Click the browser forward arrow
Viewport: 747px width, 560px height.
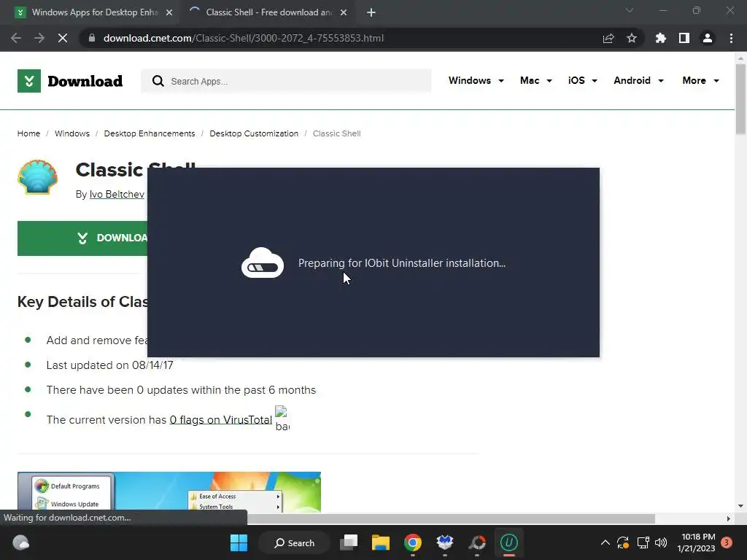[39, 38]
